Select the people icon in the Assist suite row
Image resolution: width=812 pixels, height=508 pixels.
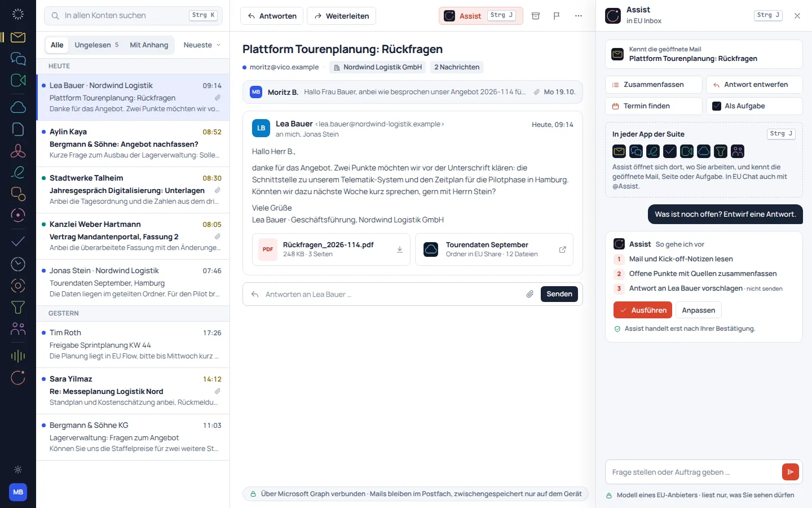point(738,151)
